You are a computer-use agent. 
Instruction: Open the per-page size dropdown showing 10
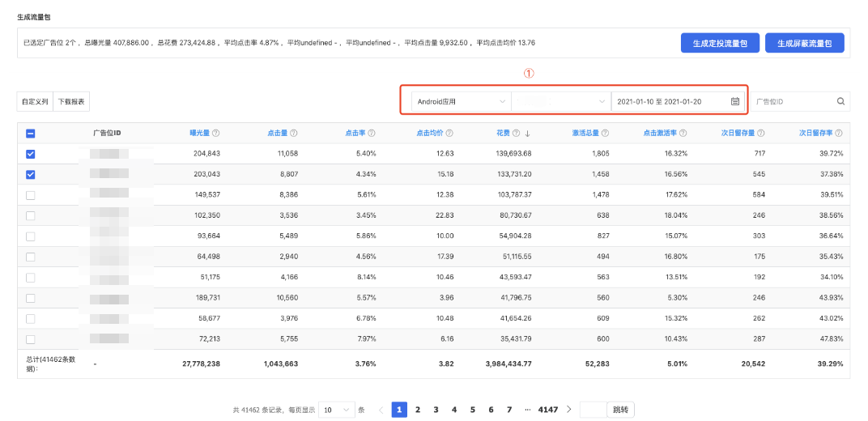(337, 410)
